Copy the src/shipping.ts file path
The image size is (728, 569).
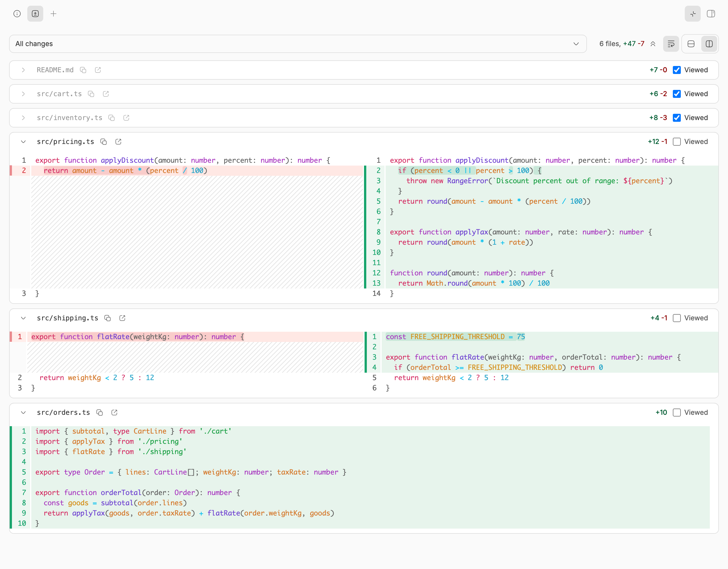coord(108,318)
